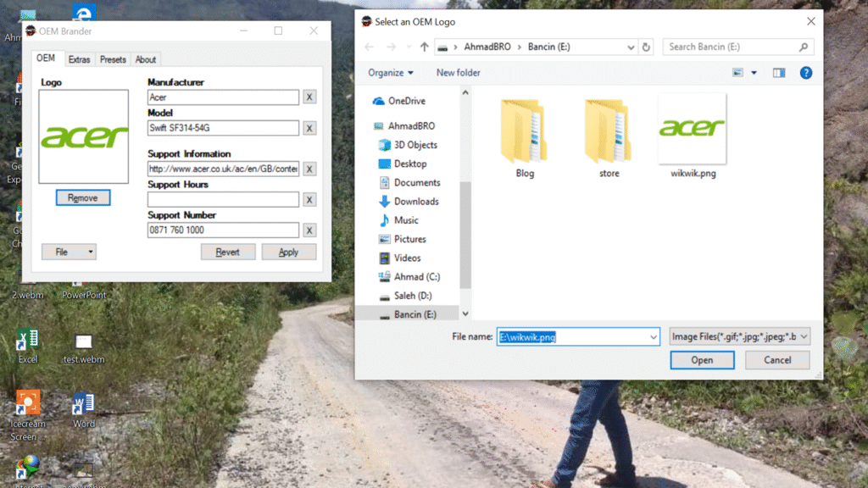Viewport: 868px width, 488px height.
Task: Refresh the current folder view
Action: click(647, 47)
